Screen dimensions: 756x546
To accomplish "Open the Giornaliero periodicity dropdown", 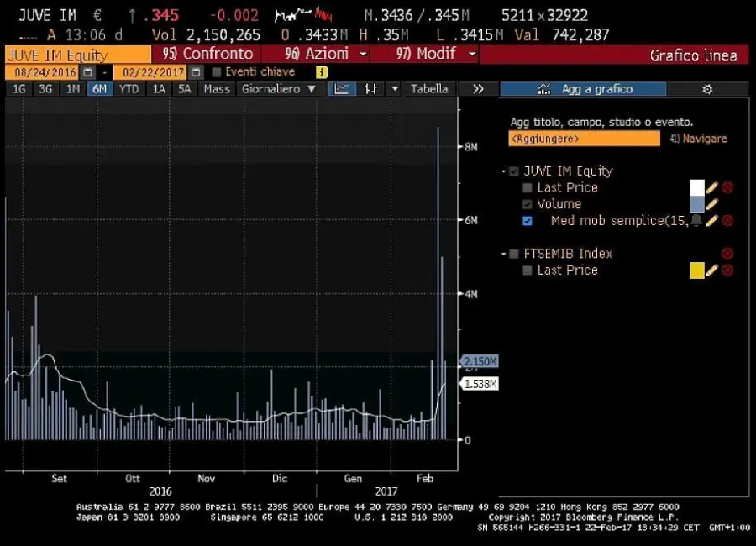I will (279, 89).
